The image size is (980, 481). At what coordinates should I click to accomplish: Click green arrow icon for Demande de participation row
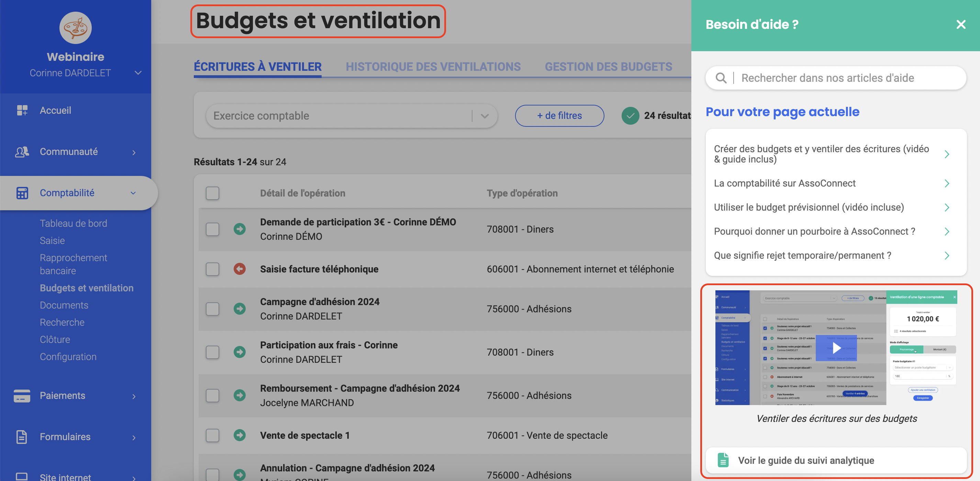pyautogui.click(x=239, y=229)
